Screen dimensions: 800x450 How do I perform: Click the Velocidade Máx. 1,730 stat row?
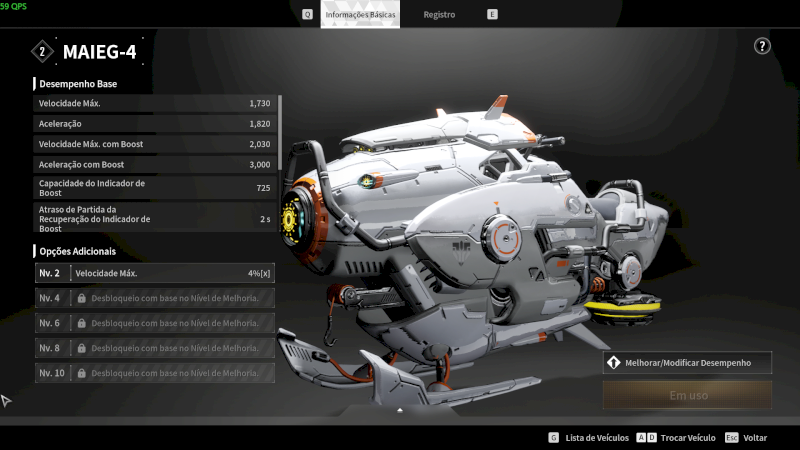(x=155, y=103)
